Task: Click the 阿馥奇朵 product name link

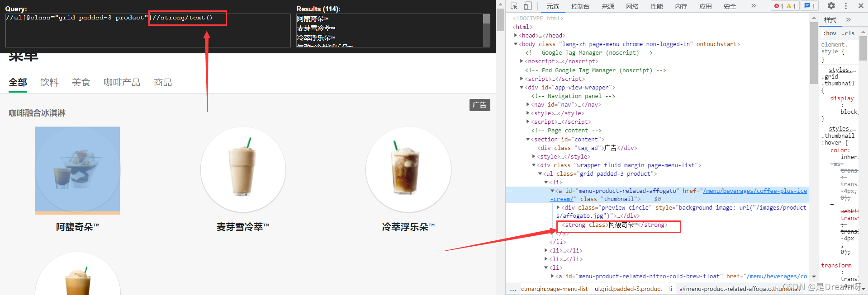Action: point(78,227)
